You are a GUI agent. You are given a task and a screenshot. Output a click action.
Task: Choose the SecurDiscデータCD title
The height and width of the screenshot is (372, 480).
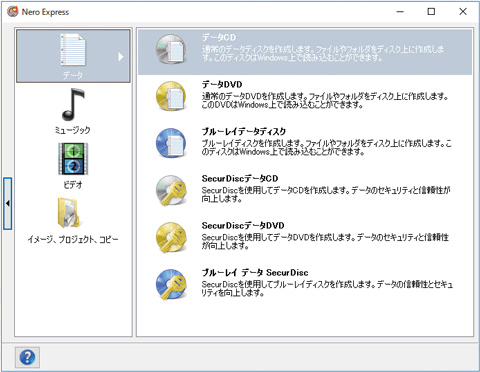point(240,178)
